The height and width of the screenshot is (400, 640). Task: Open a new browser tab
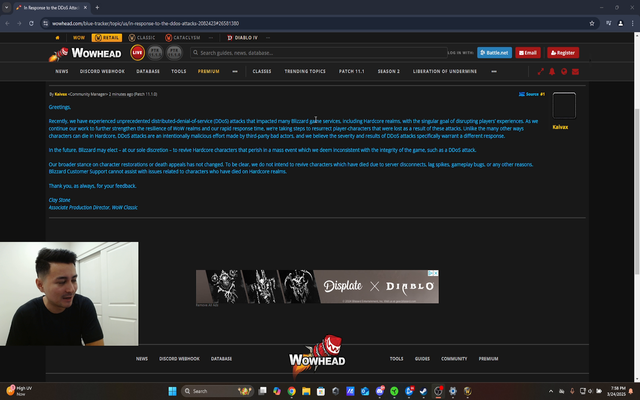[x=97, y=7]
